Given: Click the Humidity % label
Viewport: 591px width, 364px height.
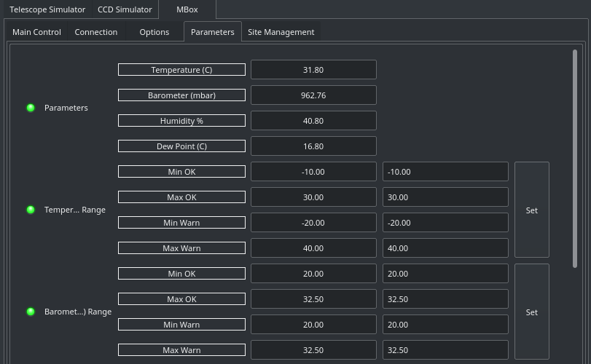Looking at the screenshot, I should [x=181, y=121].
